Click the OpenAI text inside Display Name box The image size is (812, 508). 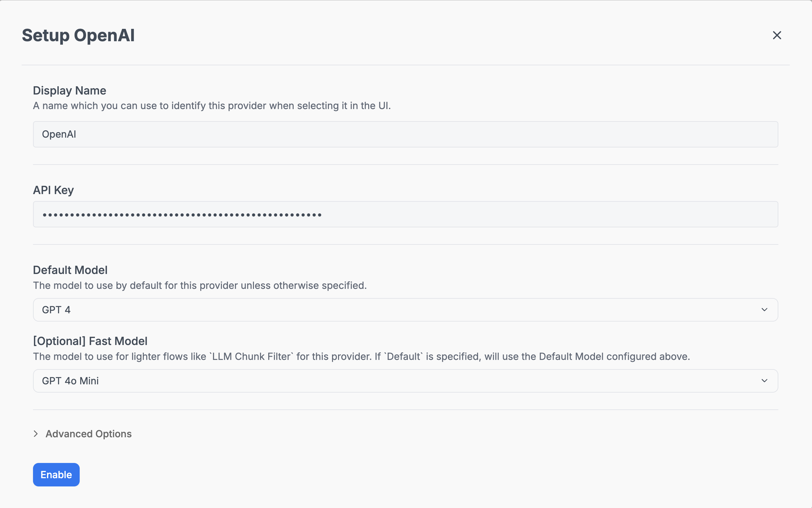click(x=59, y=134)
